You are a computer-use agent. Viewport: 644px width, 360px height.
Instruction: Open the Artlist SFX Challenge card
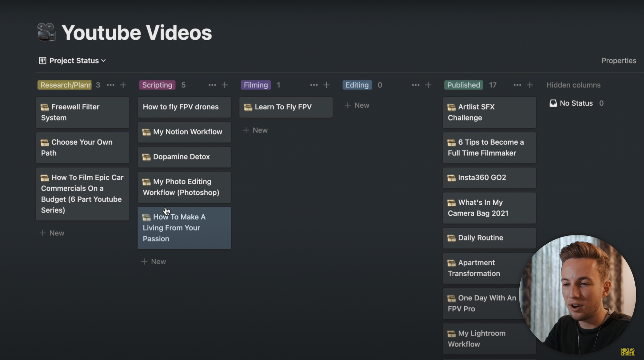pos(489,112)
